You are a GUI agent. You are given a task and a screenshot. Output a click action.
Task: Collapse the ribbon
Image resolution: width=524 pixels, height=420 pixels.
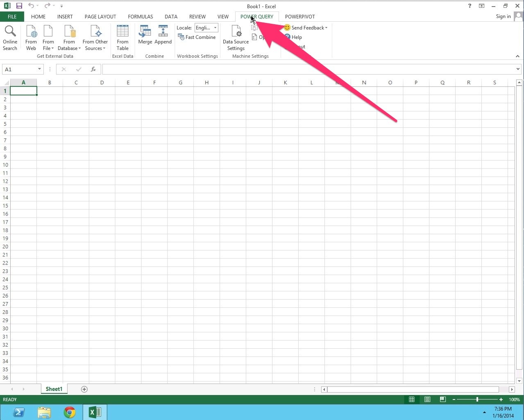[517, 56]
